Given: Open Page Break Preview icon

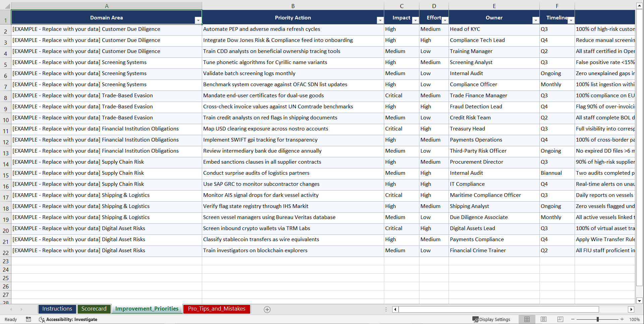Looking at the screenshot, I should tap(560, 319).
